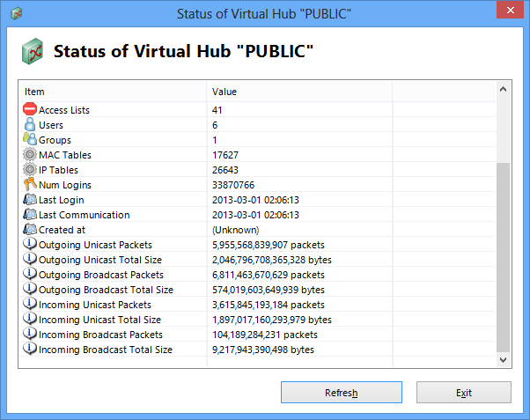530x420 pixels.
Task: Click the (Unknown) value for Created at
Action: (x=236, y=230)
